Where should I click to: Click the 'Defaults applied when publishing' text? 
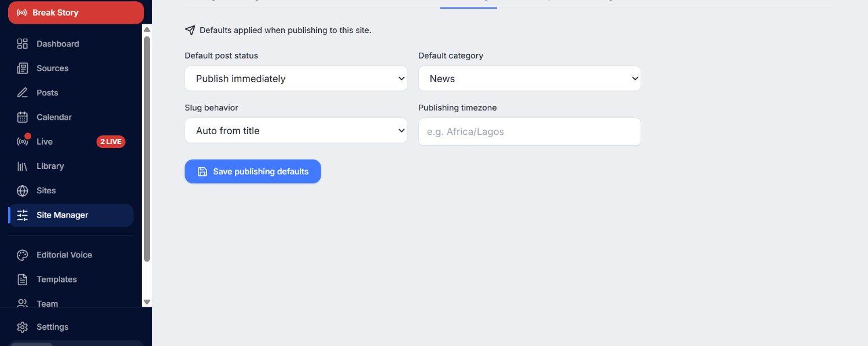[285, 30]
